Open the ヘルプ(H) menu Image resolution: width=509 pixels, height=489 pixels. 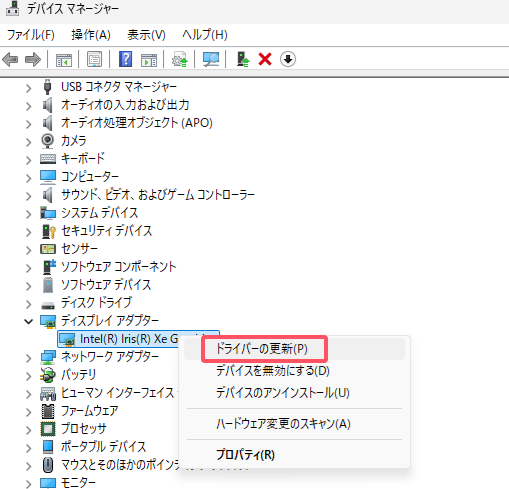coord(205,35)
